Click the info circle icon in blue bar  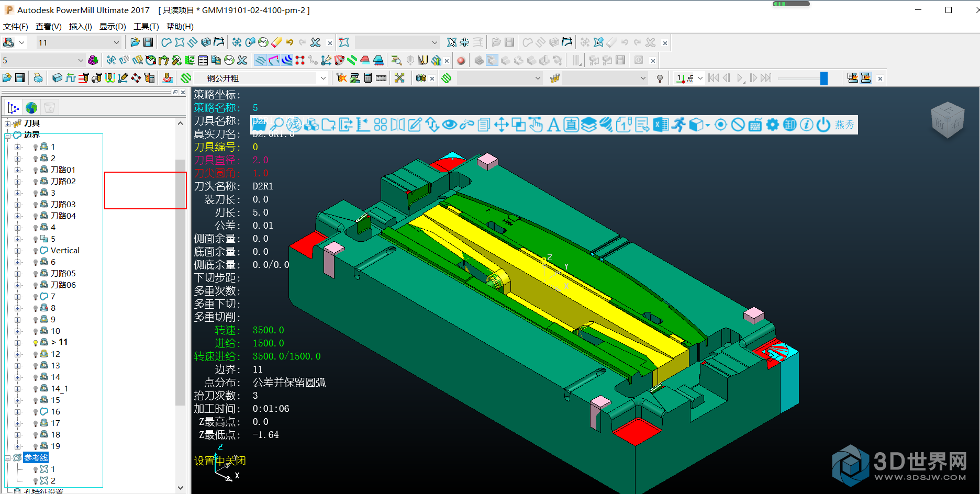[807, 125]
